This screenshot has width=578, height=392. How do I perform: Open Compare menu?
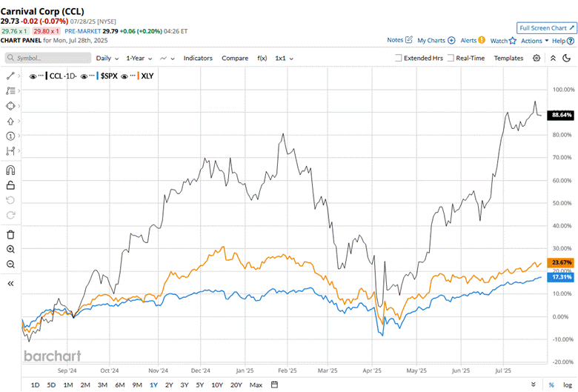(235, 59)
